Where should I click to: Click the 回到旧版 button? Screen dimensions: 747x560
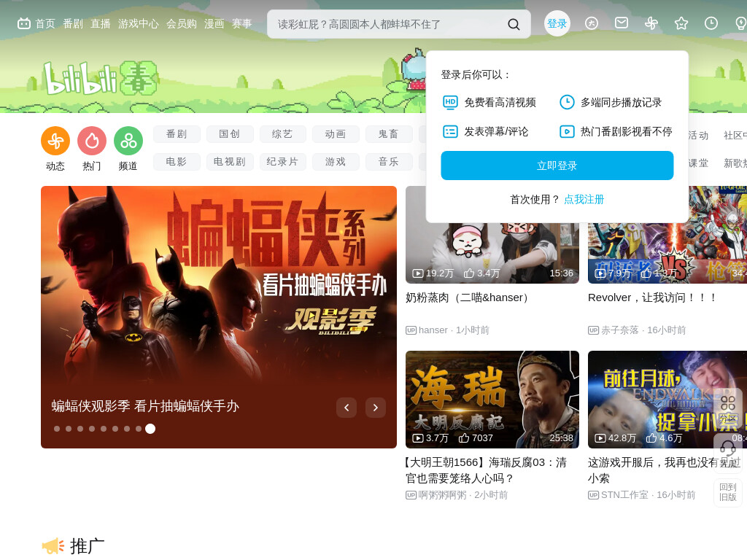(727, 492)
